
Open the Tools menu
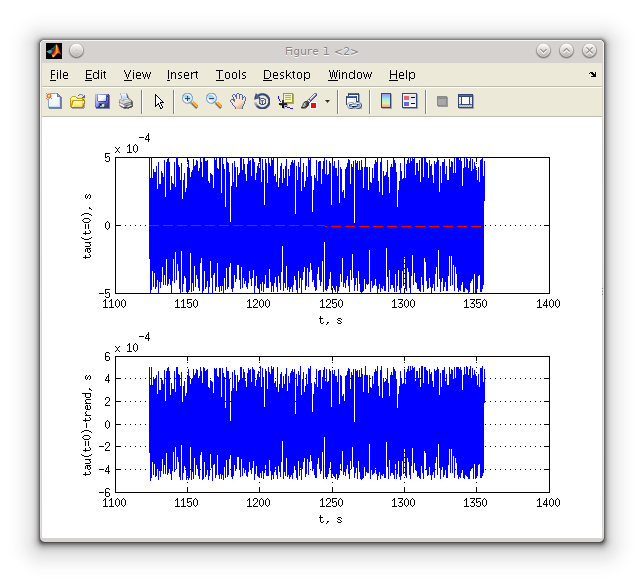(x=231, y=75)
